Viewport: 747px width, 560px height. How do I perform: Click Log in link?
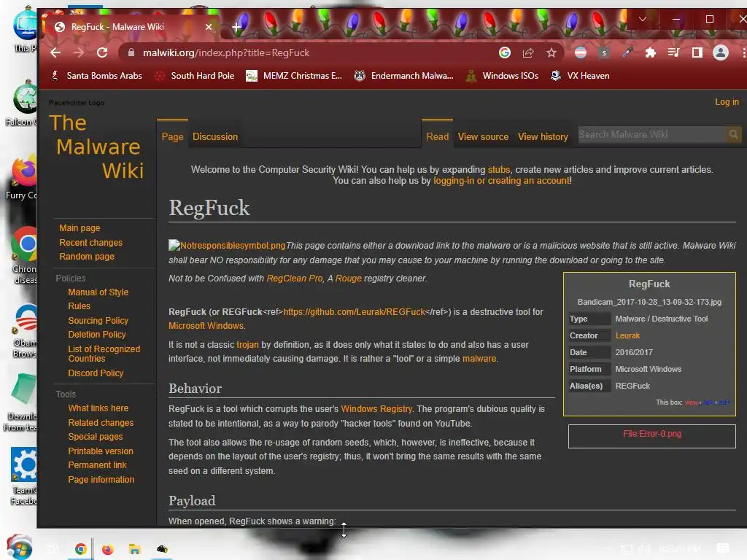click(727, 102)
